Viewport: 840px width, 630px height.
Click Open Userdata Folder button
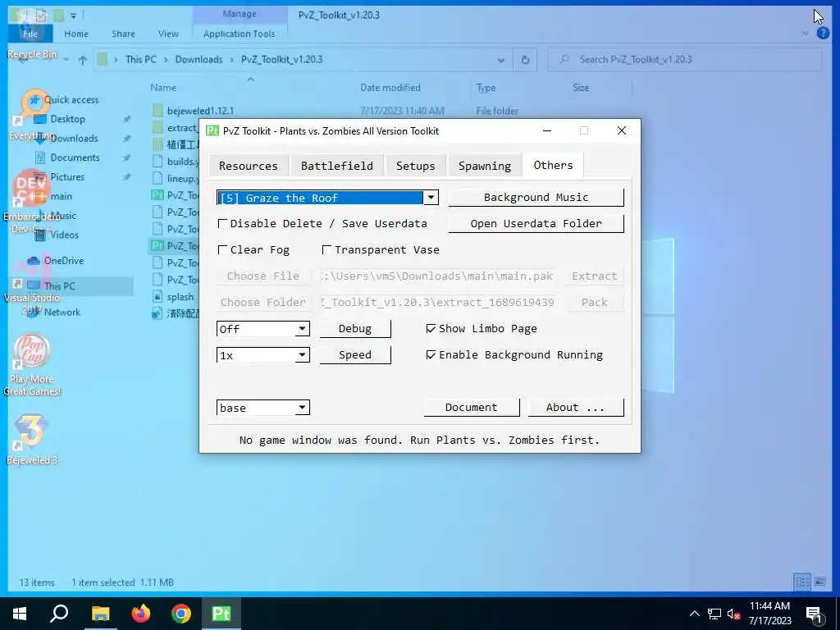point(536,223)
